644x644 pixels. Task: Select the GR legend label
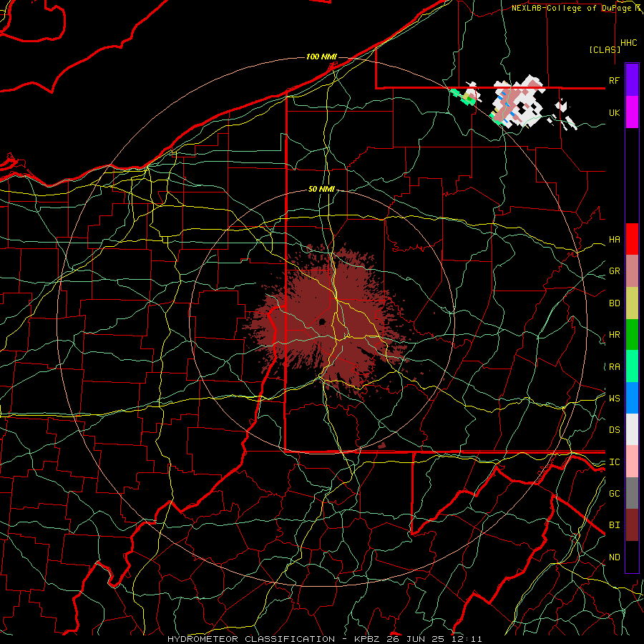pos(614,271)
